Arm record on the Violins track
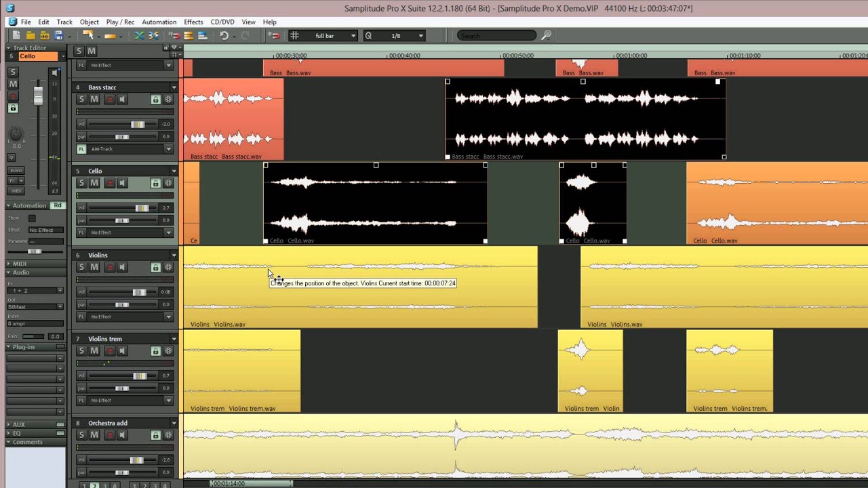Viewport: 868px width, 488px height. pos(110,267)
